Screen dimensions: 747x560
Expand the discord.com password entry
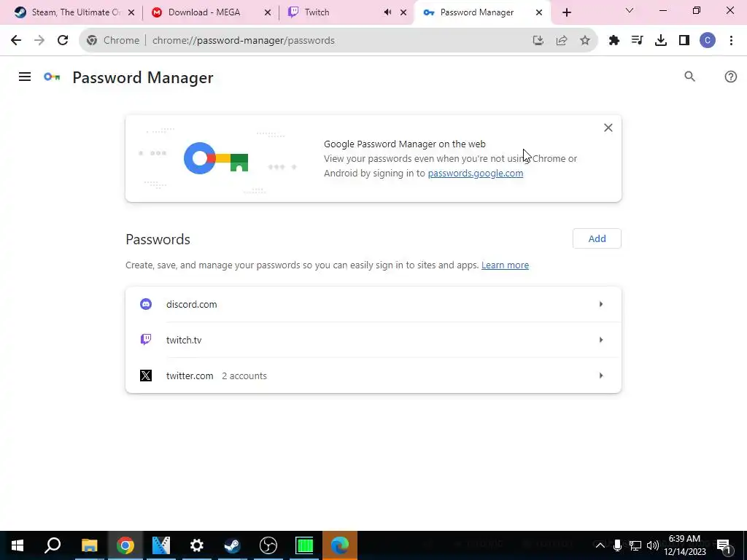373,304
